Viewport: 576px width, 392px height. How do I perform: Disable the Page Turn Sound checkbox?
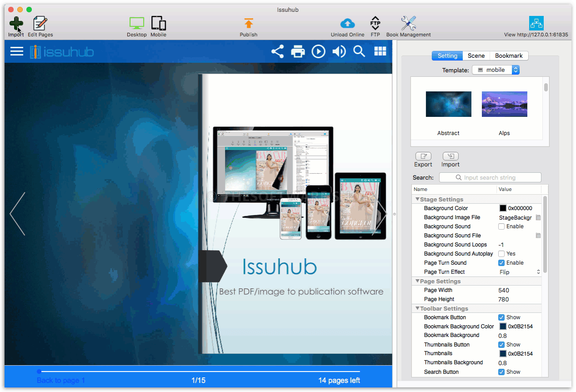click(501, 262)
